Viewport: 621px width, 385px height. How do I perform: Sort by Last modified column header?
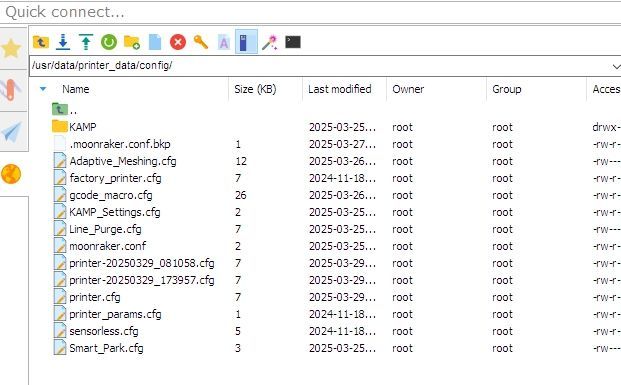point(339,89)
